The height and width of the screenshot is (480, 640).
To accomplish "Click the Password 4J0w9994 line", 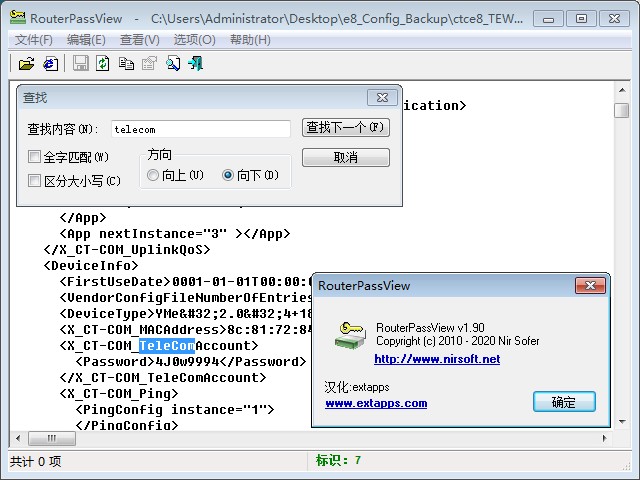I will click(x=191, y=362).
